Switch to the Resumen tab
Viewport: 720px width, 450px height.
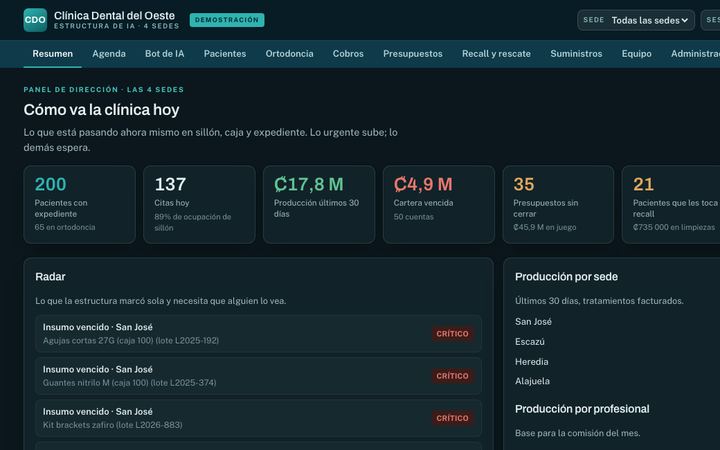click(x=52, y=54)
